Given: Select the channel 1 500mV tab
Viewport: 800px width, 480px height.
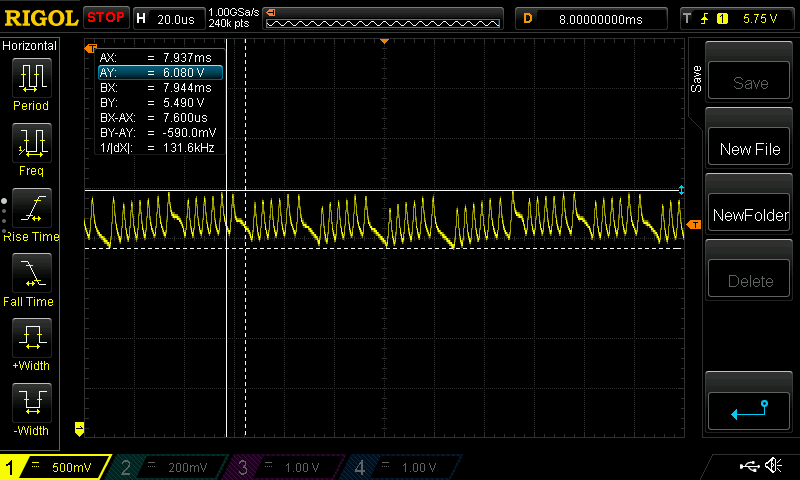Looking at the screenshot, I should (55, 467).
